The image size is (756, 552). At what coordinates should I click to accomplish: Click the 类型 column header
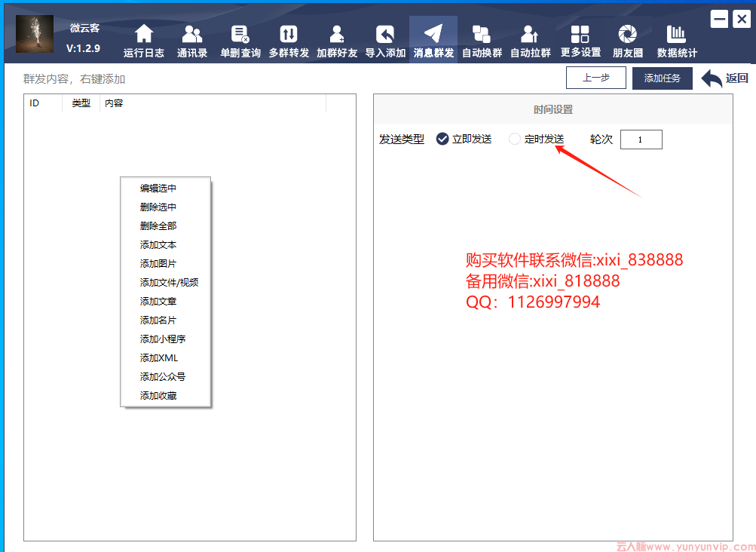pos(81,103)
